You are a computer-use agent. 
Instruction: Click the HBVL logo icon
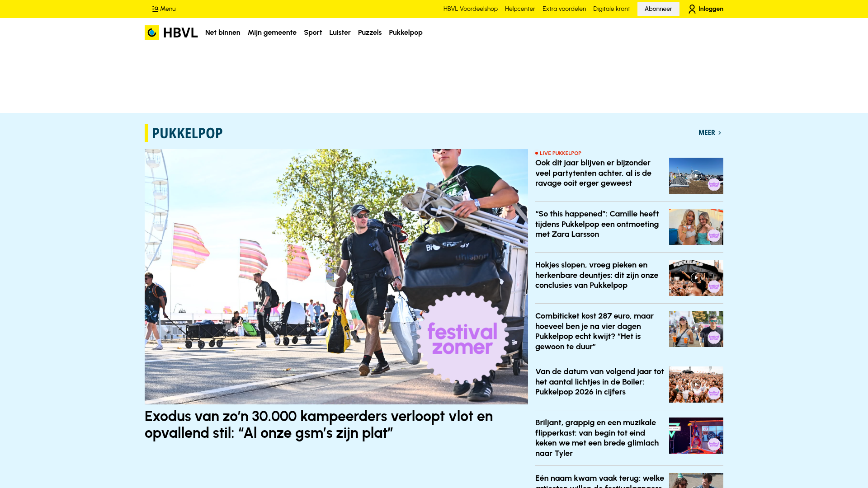152,33
